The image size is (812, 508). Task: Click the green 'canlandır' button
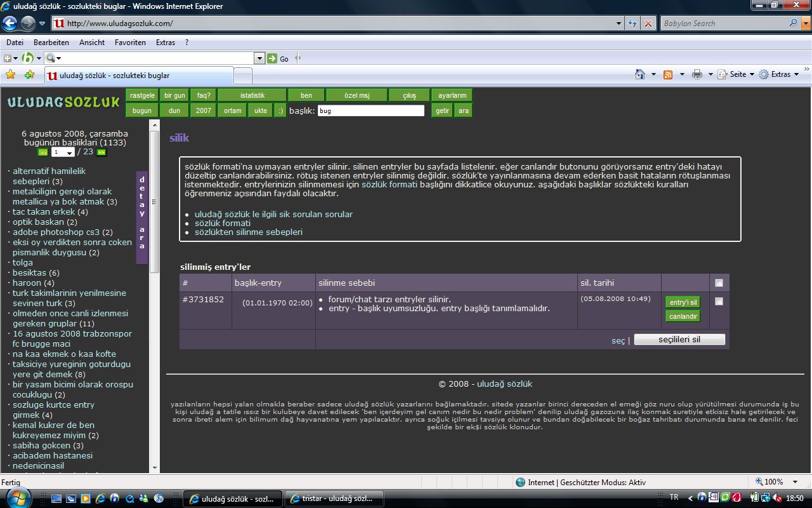683,316
